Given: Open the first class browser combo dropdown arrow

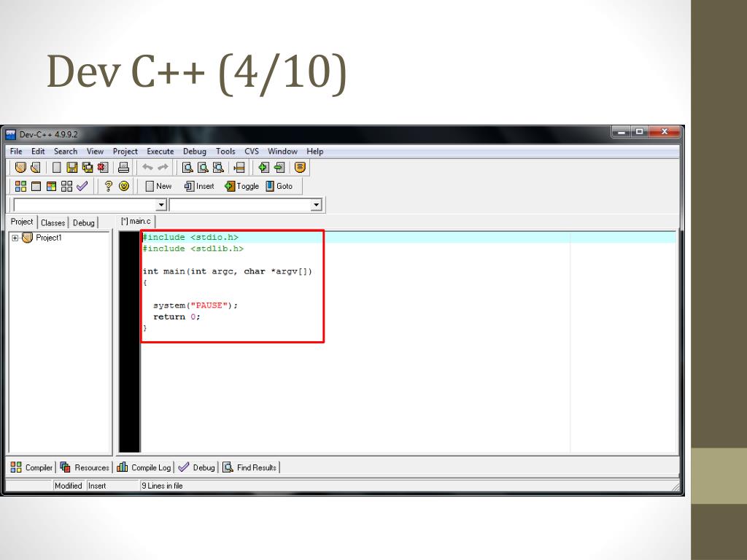Looking at the screenshot, I should 161,205.
